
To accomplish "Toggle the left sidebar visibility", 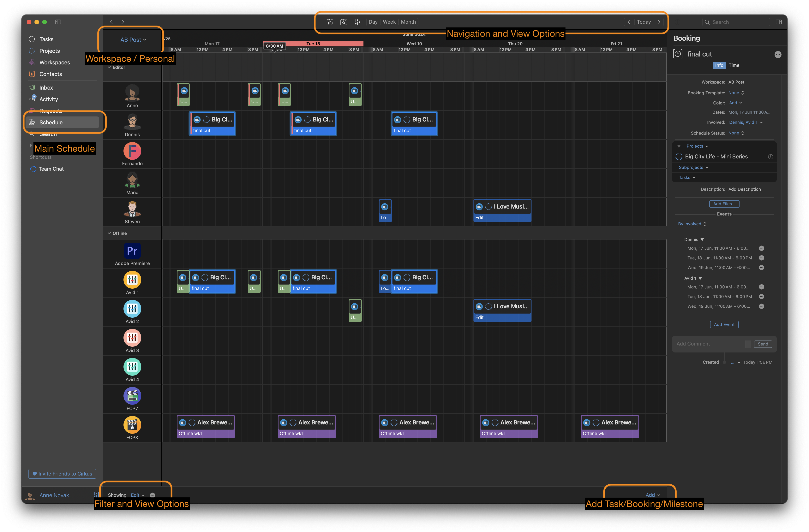I will [x=58, y=22].
